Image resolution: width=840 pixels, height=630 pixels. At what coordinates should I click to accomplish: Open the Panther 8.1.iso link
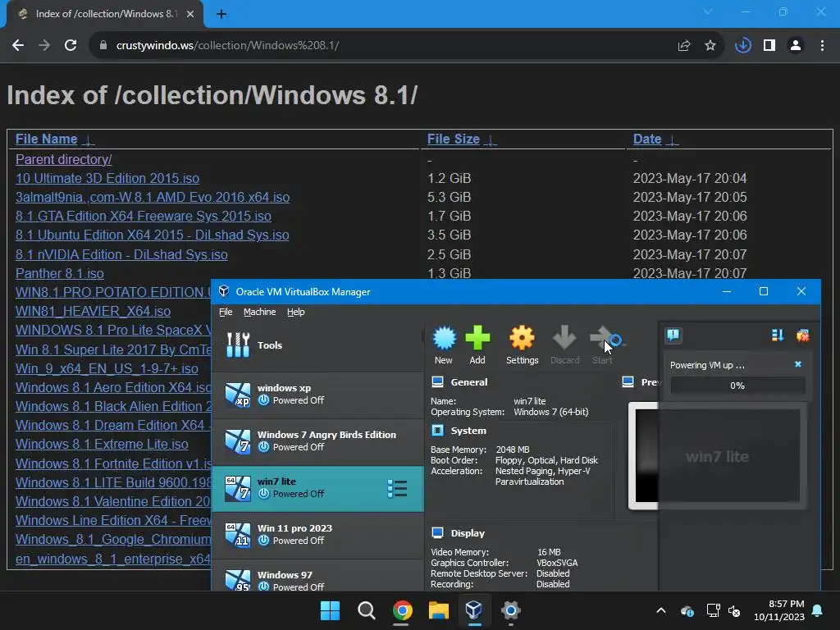(x=59, y=273)
